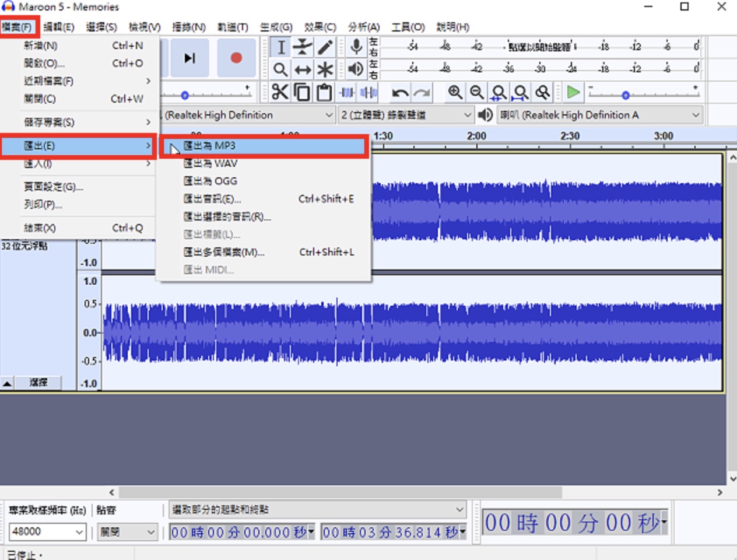Choose 匯出為 OGG in export submenu
The width and height of the screenshot is (737, 560).
[264, 181]
